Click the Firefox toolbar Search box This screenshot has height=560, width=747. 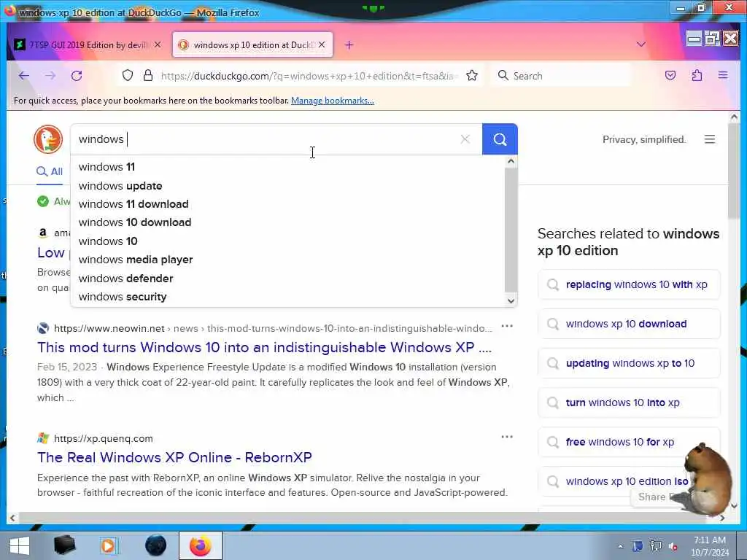pos(562,76)
